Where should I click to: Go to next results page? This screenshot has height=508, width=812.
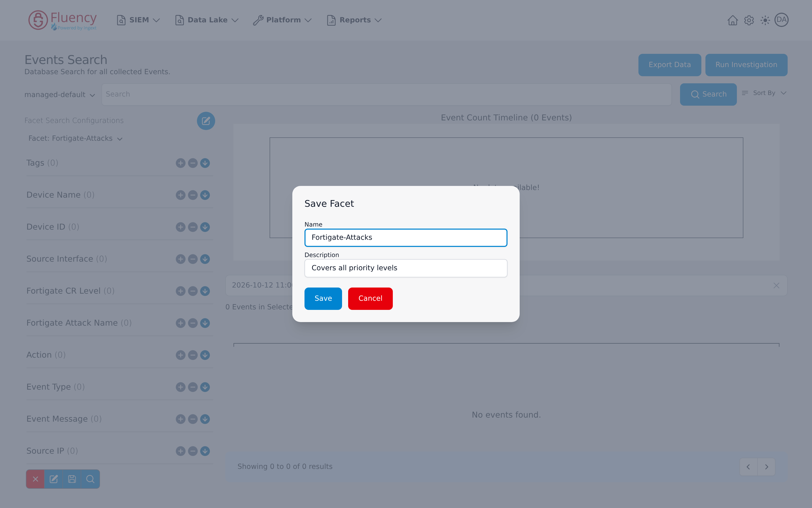tap(766, 467)
